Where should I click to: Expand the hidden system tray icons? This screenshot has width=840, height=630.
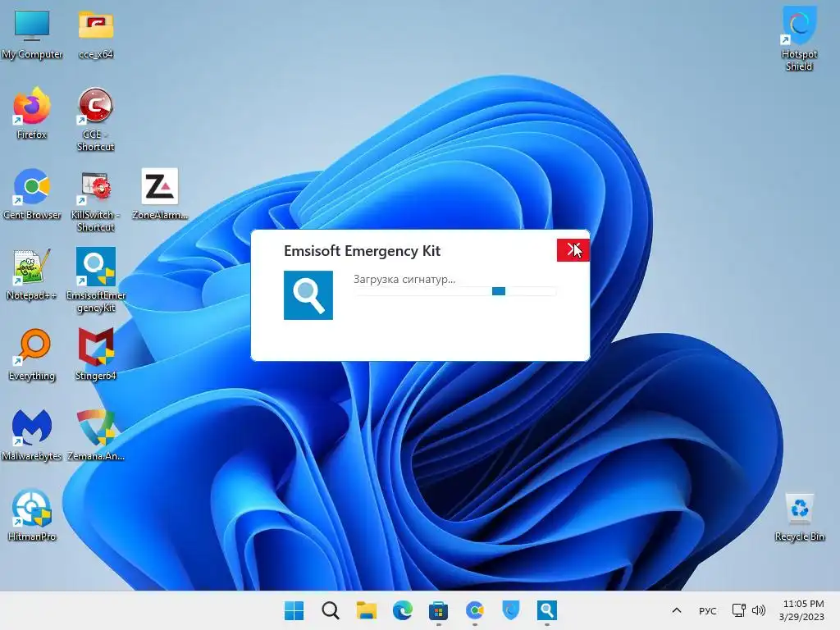677,610
